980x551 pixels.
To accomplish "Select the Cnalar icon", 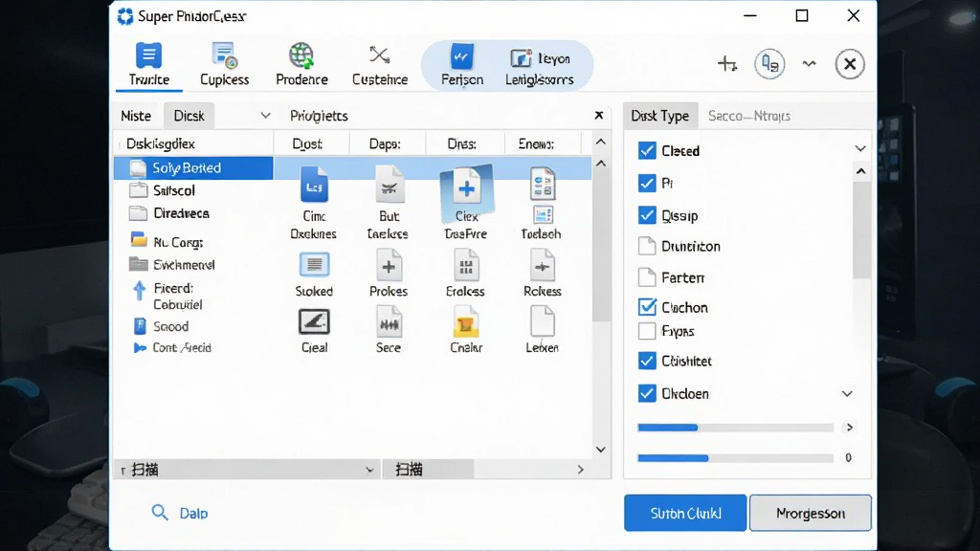I will 466,330.
